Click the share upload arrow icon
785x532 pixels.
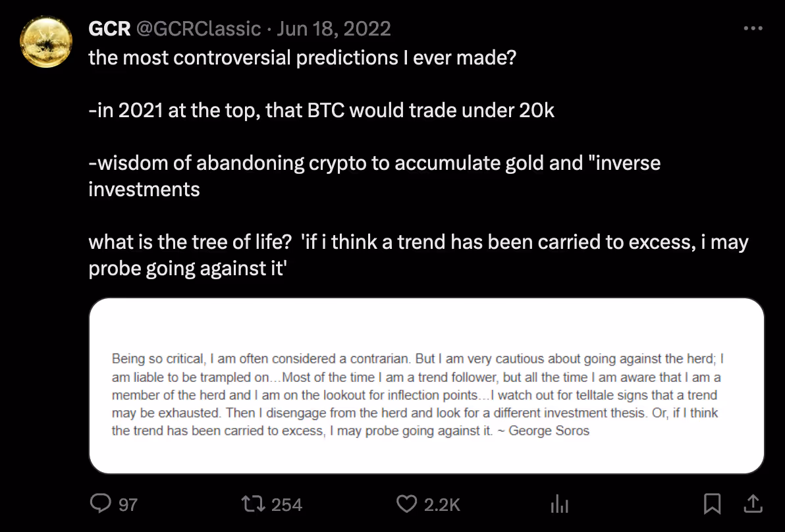(x=753, y=504)
